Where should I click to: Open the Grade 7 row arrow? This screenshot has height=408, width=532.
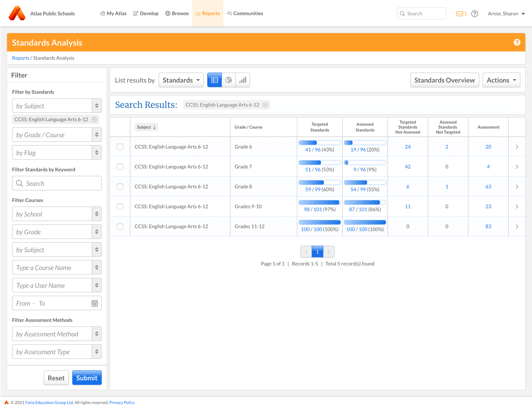click(517, 167)
